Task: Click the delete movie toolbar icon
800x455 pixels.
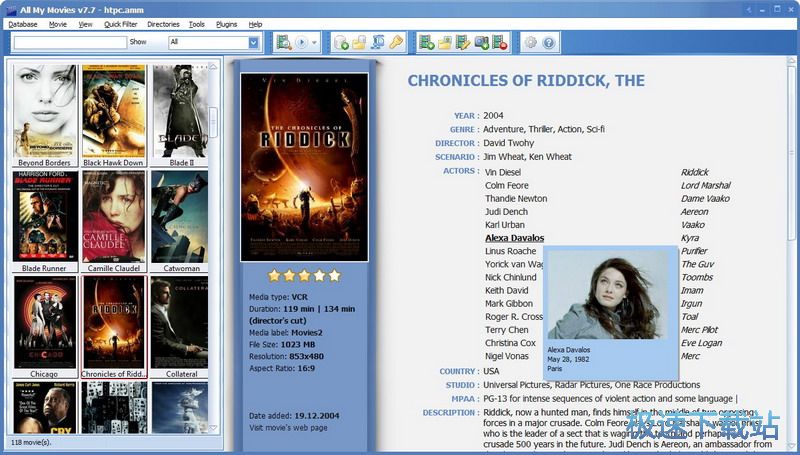Action: (x=499, y=42)
